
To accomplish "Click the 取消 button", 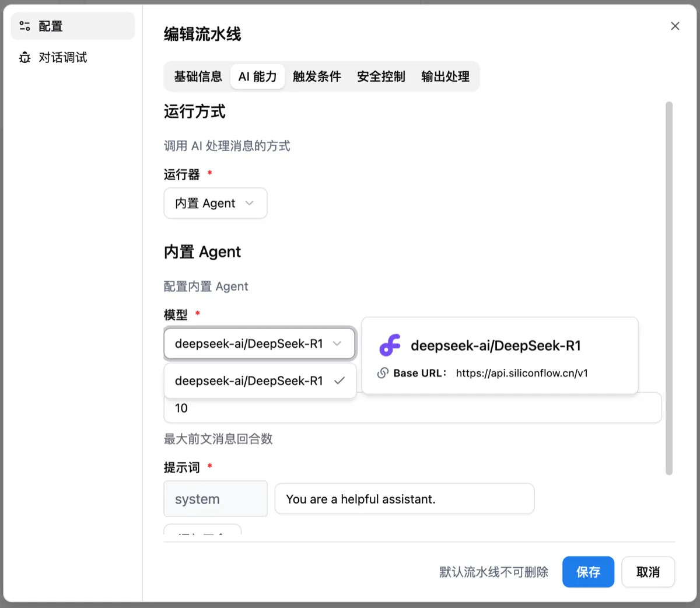I will [648, 572].
